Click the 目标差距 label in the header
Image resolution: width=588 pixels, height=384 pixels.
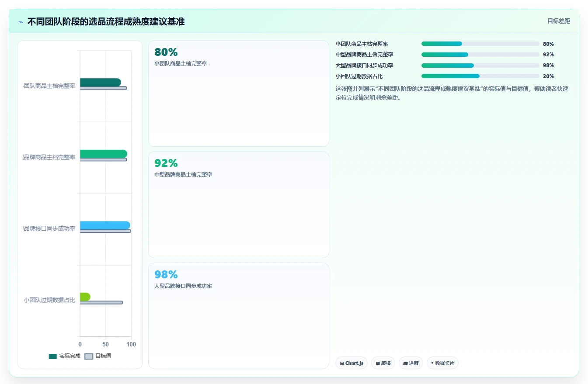(558, 21)
